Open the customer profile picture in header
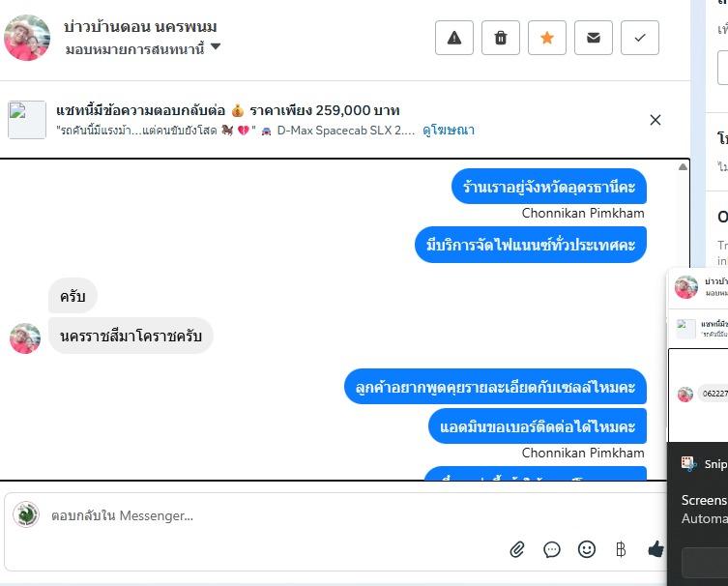The height and width of the screenshot is (586, 728). pyautogui.click(x=27, y=38)
